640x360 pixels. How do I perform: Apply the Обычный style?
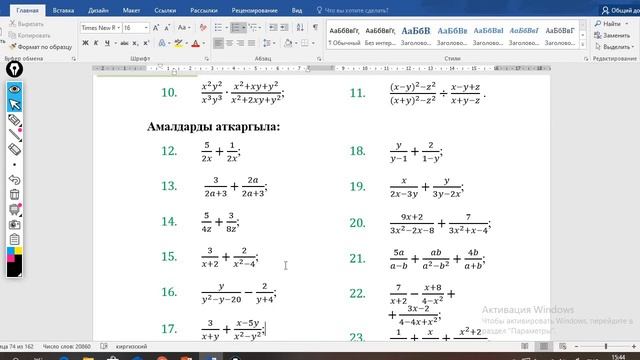pyautogui.click(x=344, y=36)
